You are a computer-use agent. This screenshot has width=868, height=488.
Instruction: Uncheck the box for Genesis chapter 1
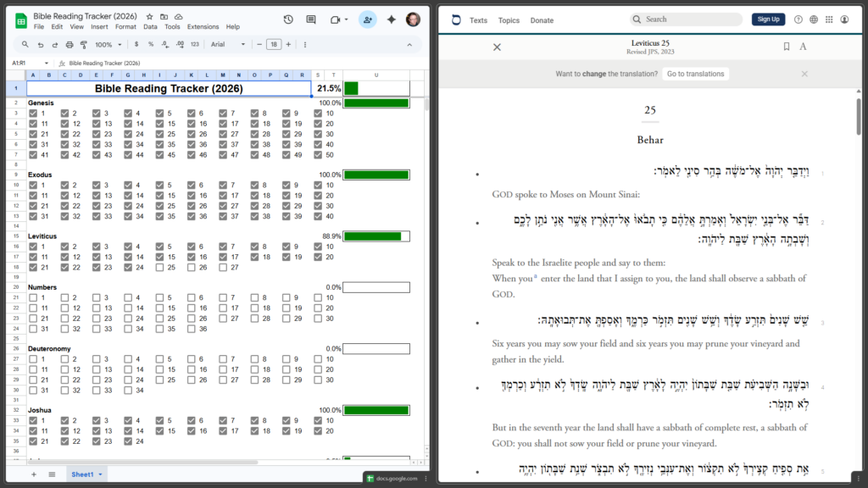pos(34,114)
